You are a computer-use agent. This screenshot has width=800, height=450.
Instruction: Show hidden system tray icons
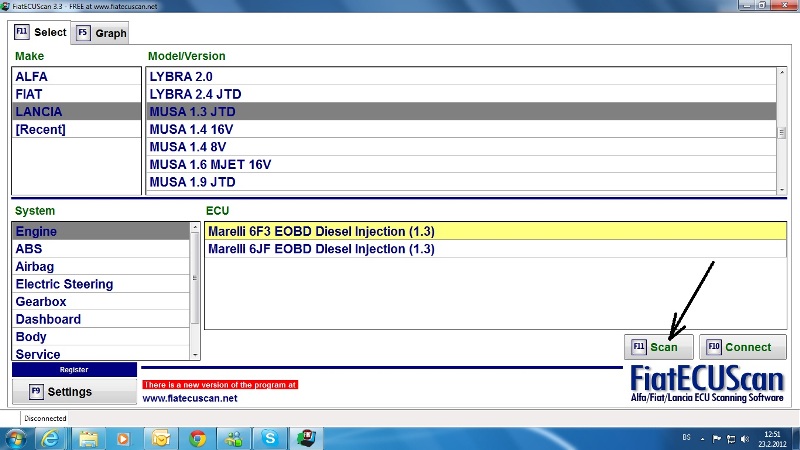tap(703, 439)
